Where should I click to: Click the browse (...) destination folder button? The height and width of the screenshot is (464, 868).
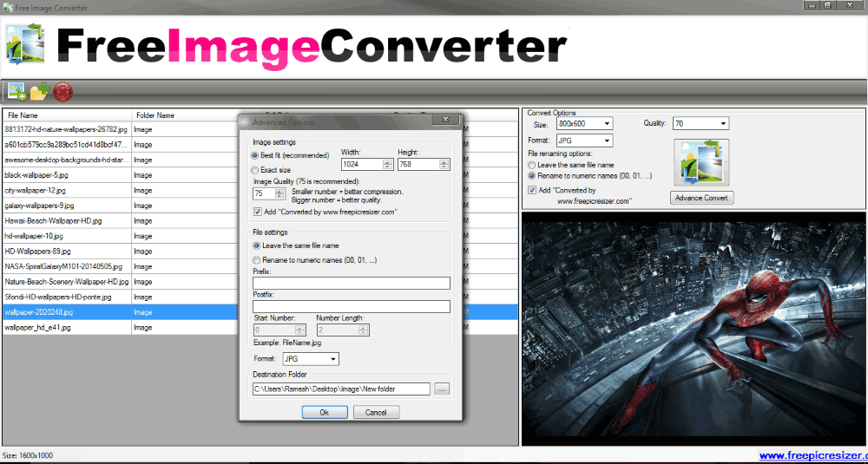(442, 389)
